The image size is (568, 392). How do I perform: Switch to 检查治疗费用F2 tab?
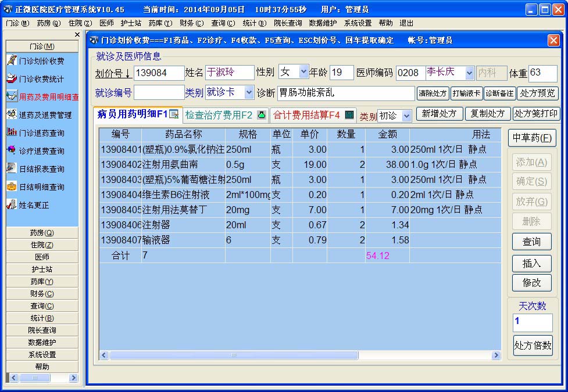pos(226,115)
